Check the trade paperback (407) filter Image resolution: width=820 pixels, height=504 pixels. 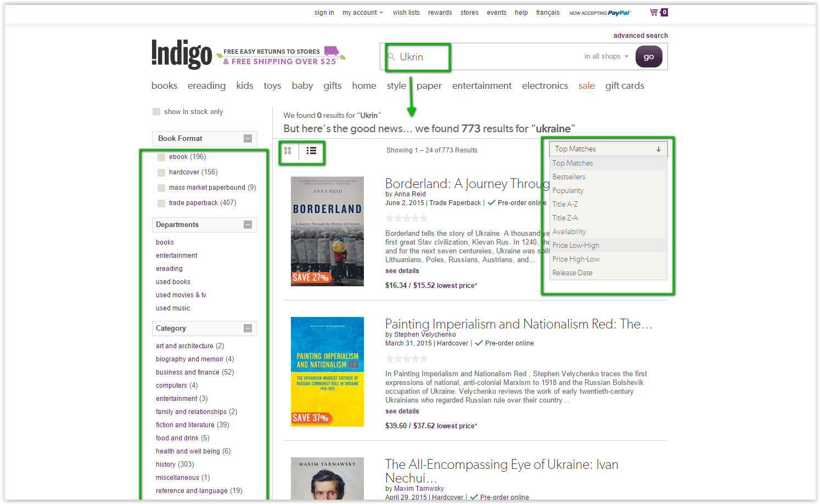coord(161,203)
